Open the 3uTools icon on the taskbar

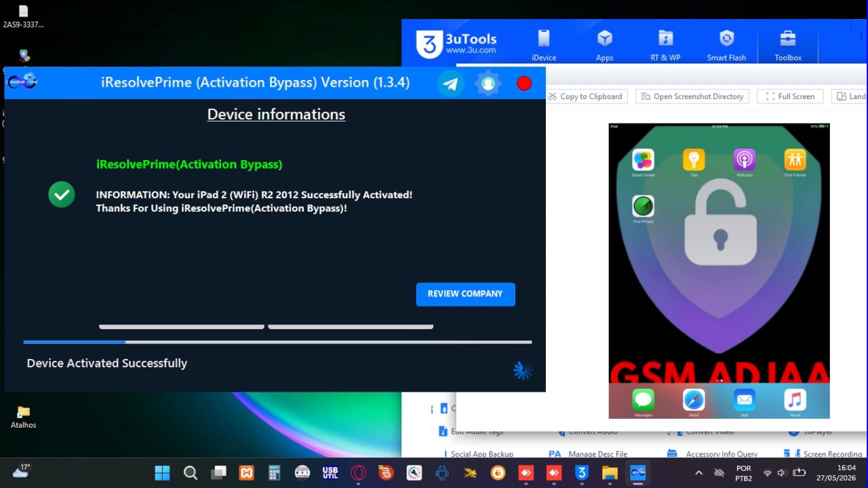pos(581,472)
